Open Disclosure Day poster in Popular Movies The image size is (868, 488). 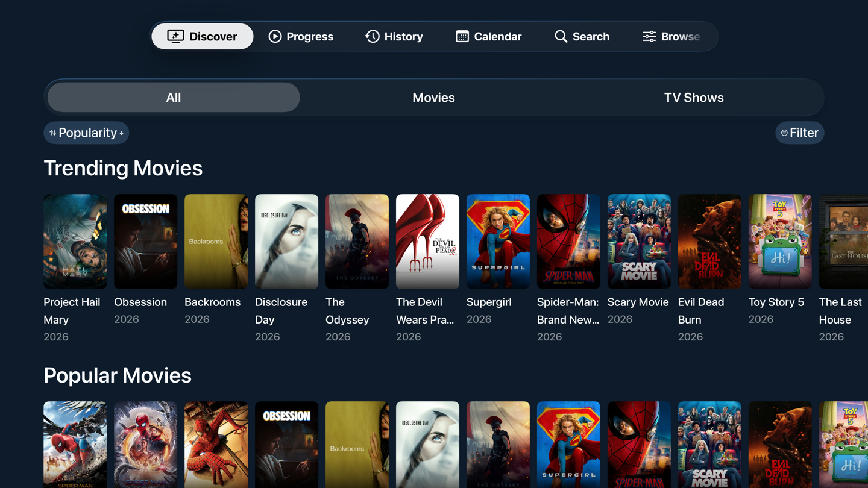point(427,445)
